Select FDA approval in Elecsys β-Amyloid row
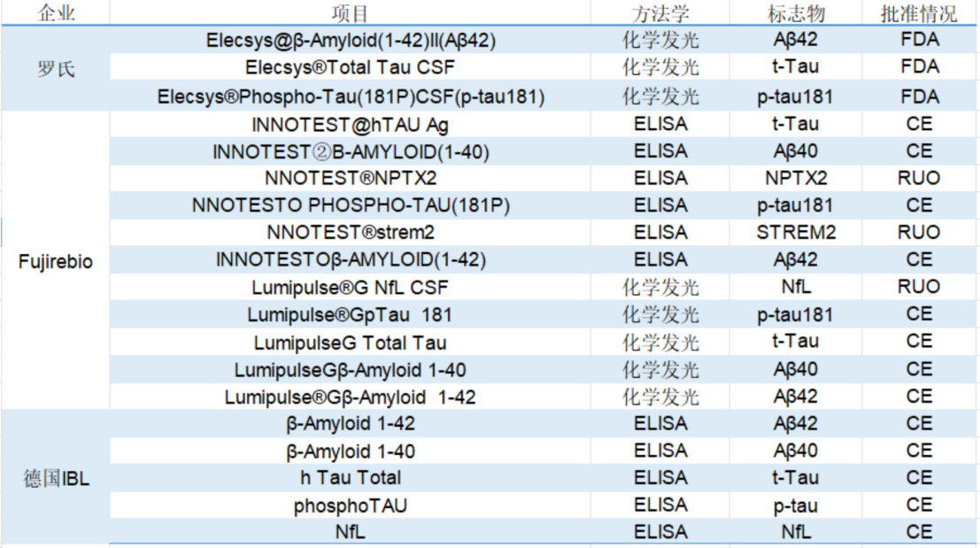 point(919,40)
